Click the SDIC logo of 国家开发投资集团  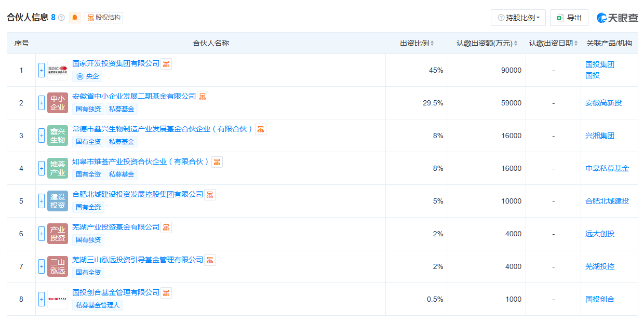click(x=58, y=70)
